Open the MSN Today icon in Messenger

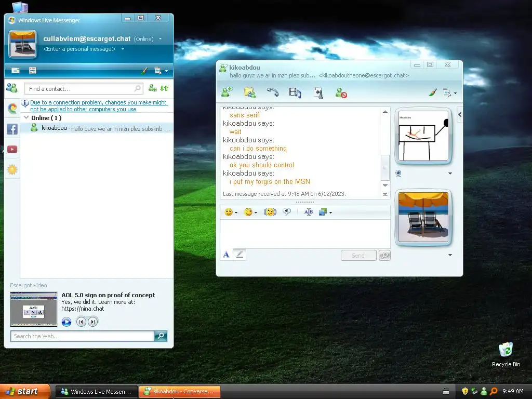click(x=33, y=70)
